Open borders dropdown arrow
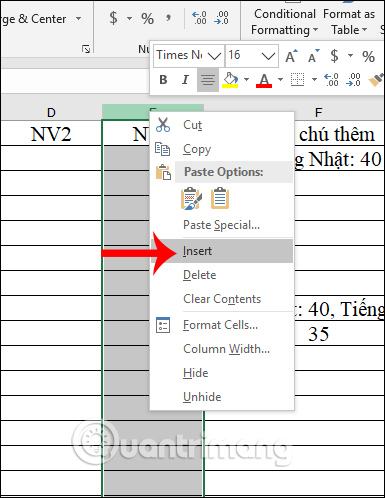The height and width of the screenshot is (498, 385). tap(314, 80)
